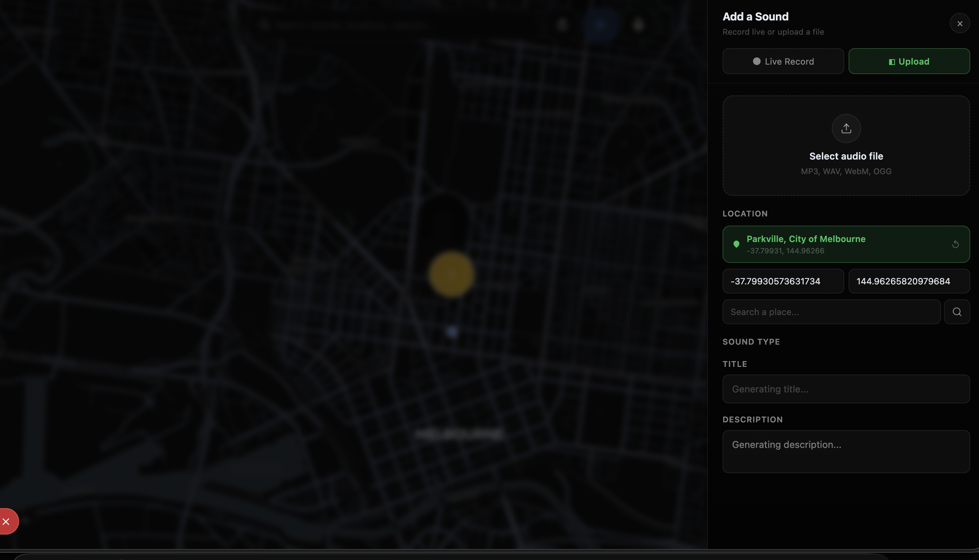Click the small blue dot on map
This screenshot has height=560, width=979.
pos(452,331)
